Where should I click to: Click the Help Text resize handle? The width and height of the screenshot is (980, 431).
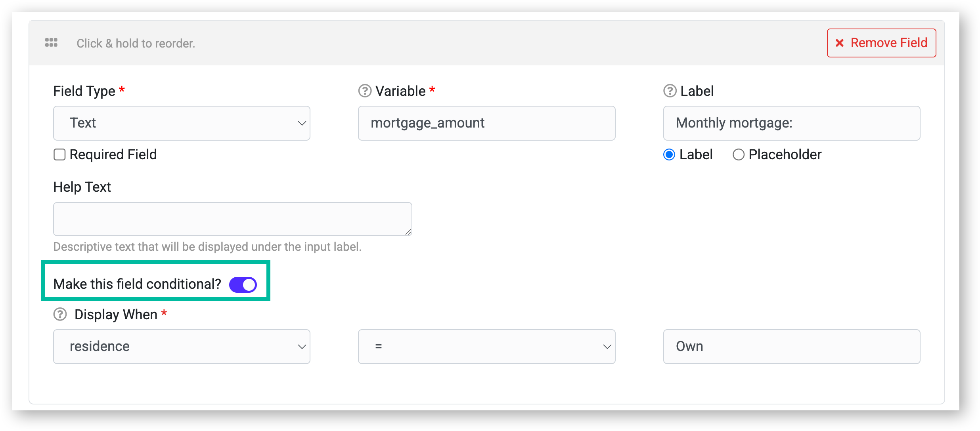point(408,232)
